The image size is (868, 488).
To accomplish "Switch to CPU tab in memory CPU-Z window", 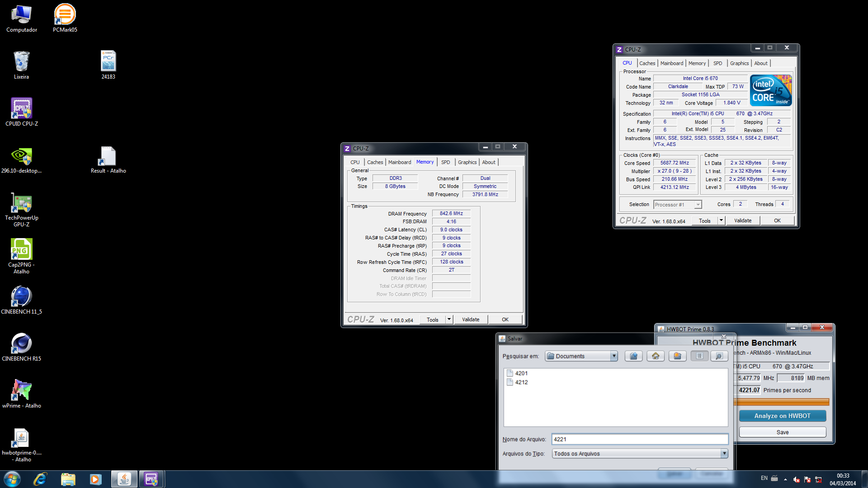I will [x=355, y=162].
